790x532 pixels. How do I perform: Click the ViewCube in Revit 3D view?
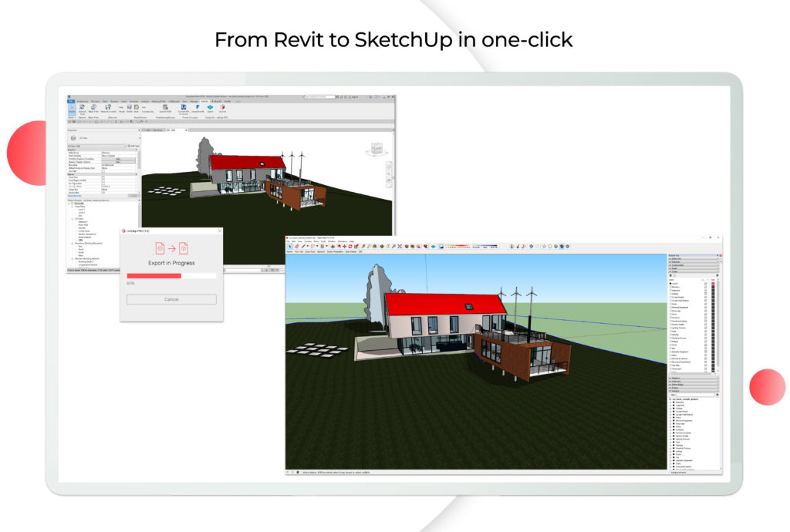(376, 149)
